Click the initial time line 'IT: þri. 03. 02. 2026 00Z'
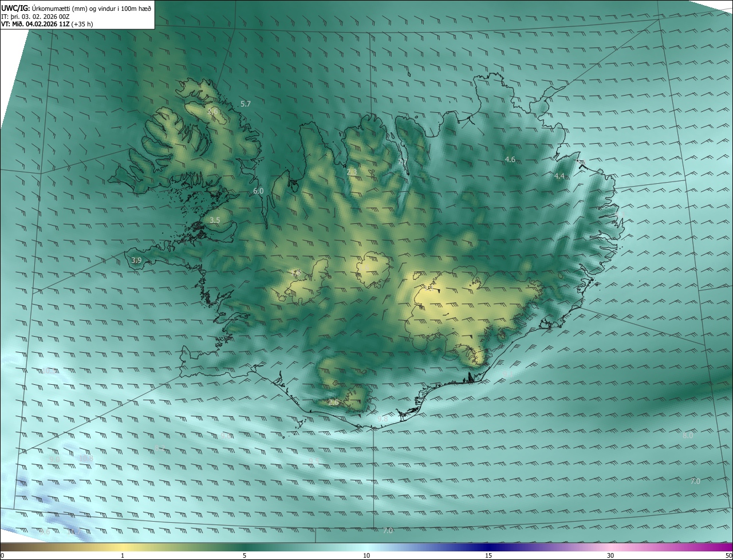733x560 pixels. 36,17
